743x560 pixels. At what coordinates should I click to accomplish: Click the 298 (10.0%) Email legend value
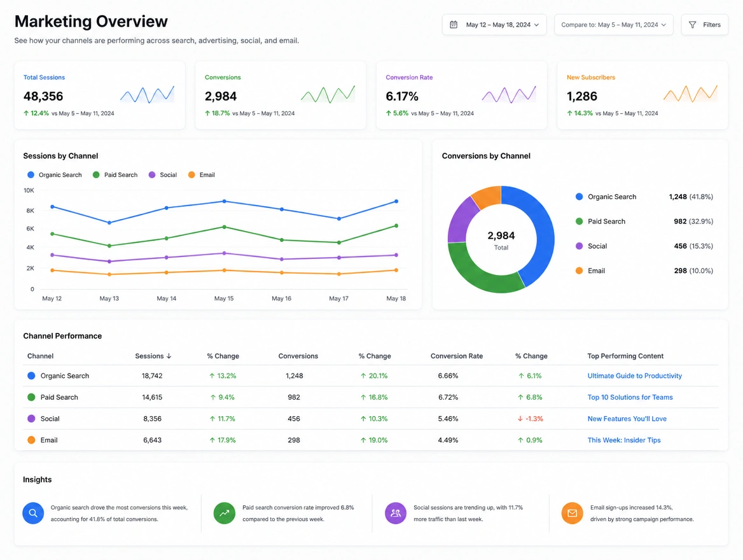693,270
